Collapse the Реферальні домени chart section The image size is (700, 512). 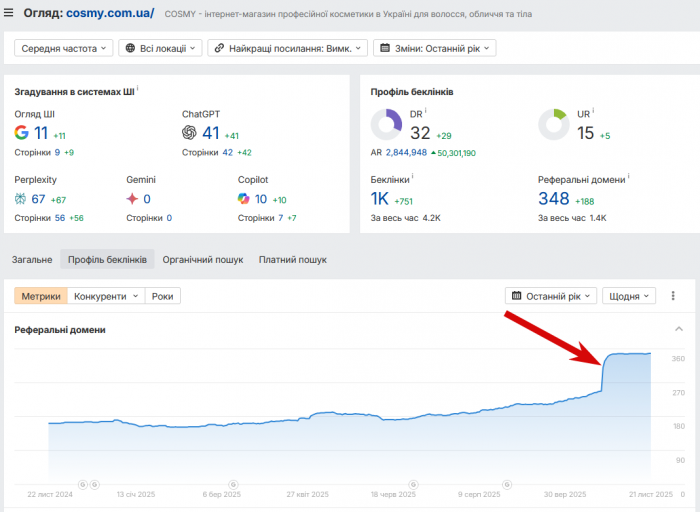[679, 329]
